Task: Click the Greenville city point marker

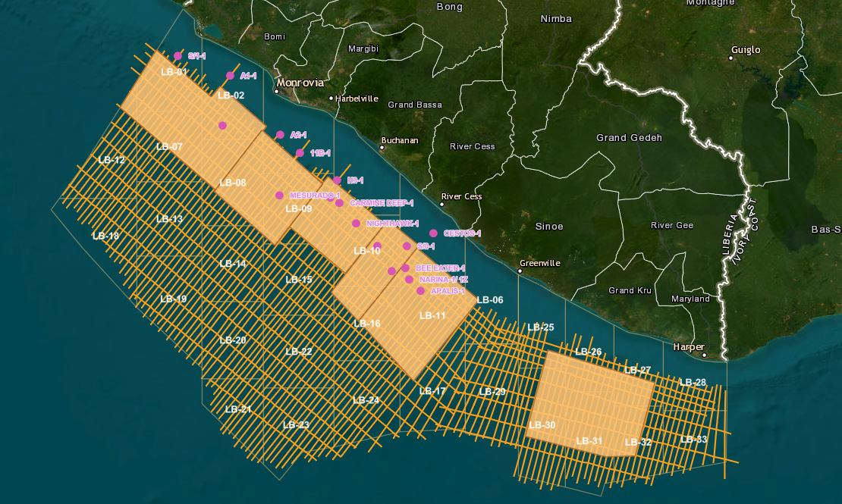Action: [520, 271]
